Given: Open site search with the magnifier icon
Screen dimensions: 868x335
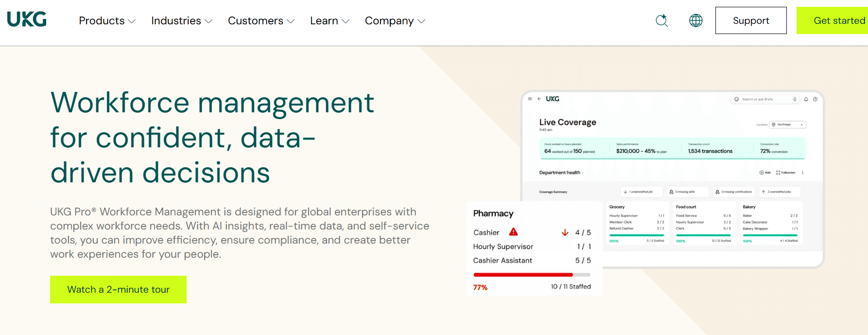Looking at the screenshot, I should tap(661, 20).
